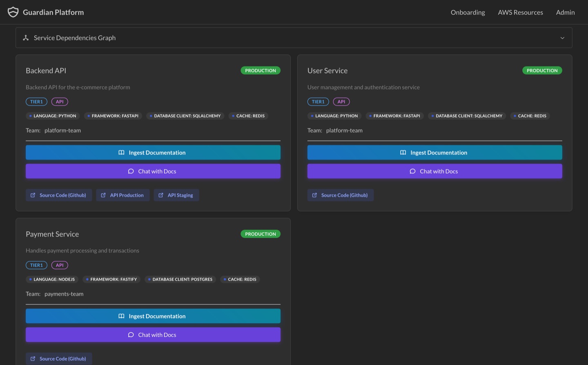Click payments-team team name
This screenshot has width=588, height=365.
tap(64, 294)
